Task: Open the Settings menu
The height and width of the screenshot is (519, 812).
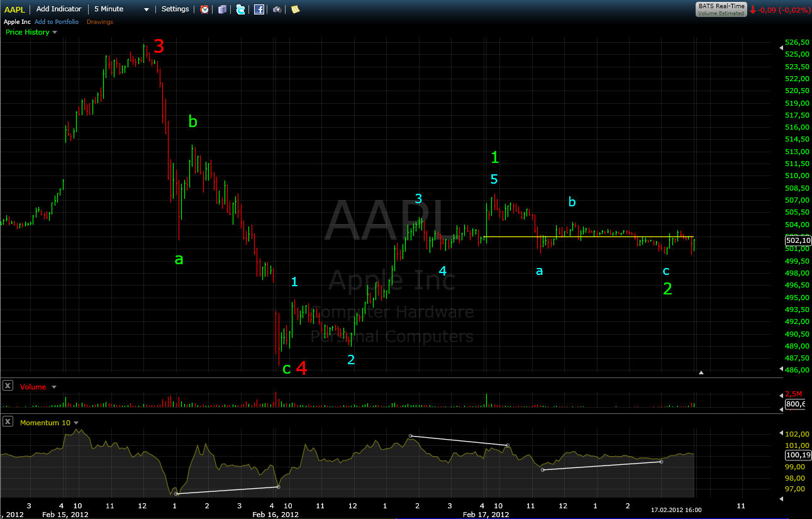Action: coord(175,9)
